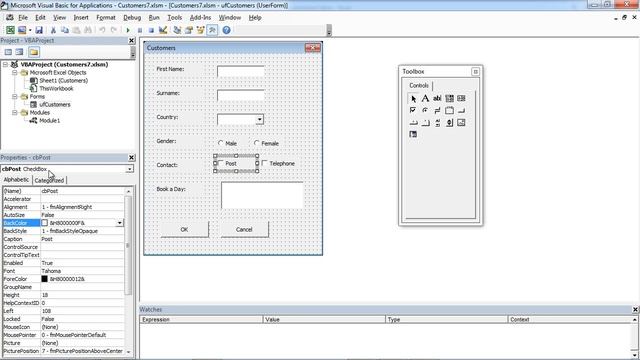640x360 pixels.
Task: Select the SpinButton tool in Toolbox
Action: click(x=449, y=122)
